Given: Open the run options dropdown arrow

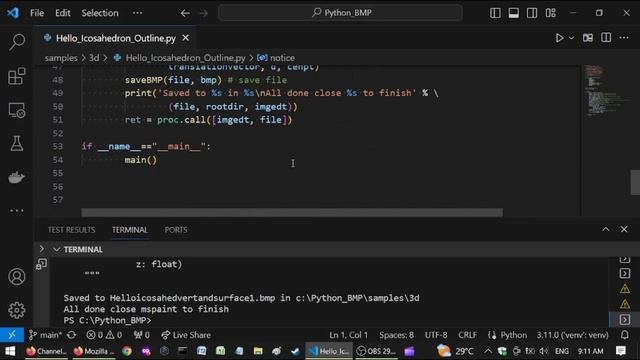Looking at the screenshot, I should (571, 38).
